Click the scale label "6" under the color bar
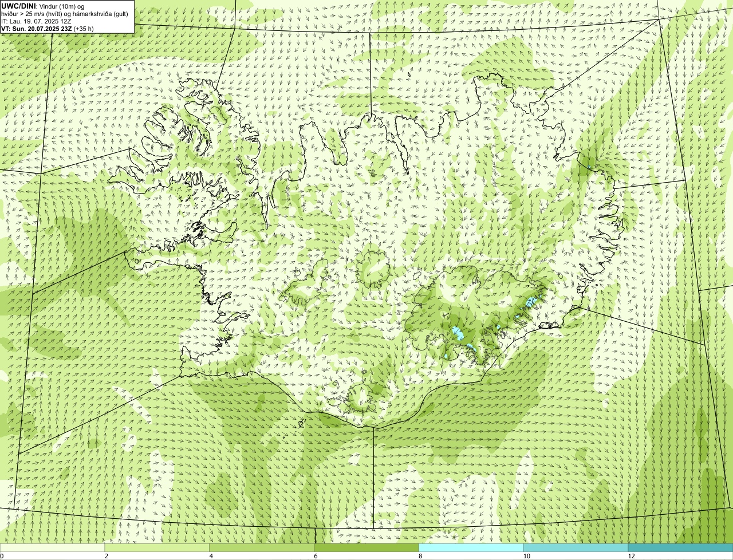Screen dimensions: 733x560 click(x=316, y=556)
